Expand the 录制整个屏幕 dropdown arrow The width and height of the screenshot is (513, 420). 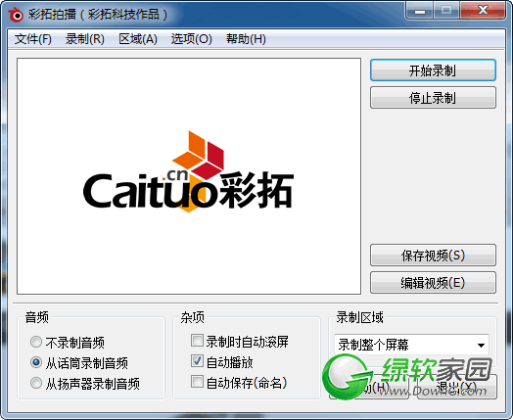[481, 345]
